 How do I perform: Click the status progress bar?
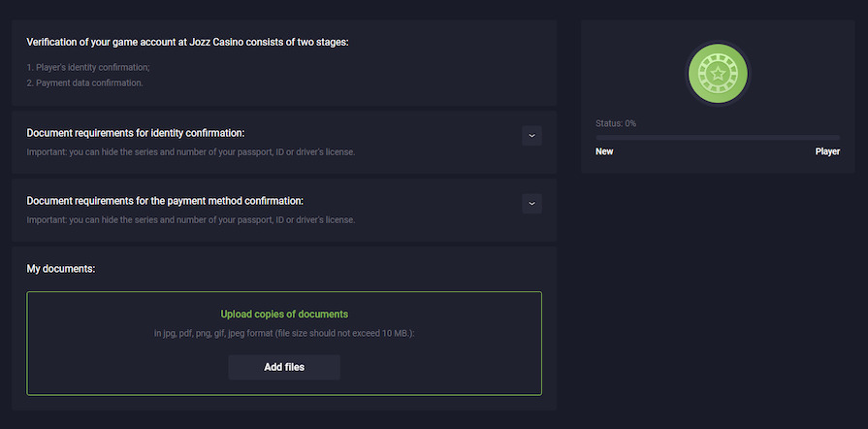[x=718, y=138]
